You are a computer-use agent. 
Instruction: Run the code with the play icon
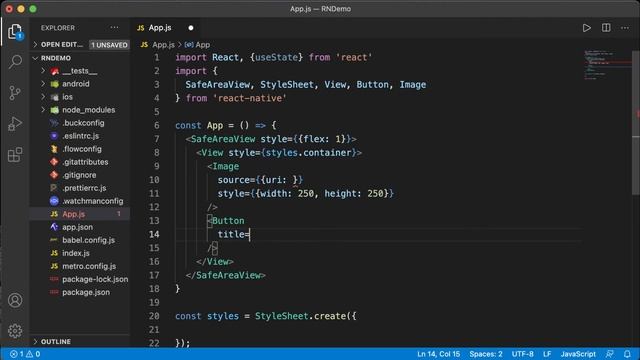point(587,28)
